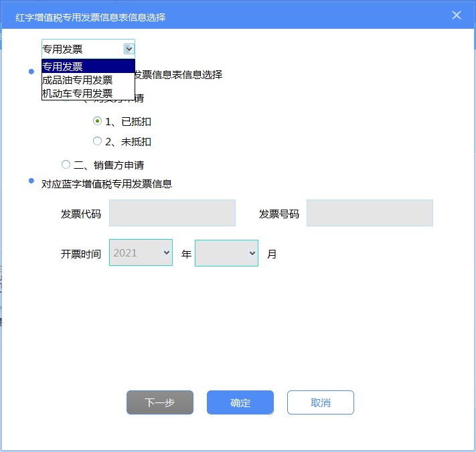Expand the month dropdown before 月
Screen dimensions: 476x452
click(x=226, y=253)
